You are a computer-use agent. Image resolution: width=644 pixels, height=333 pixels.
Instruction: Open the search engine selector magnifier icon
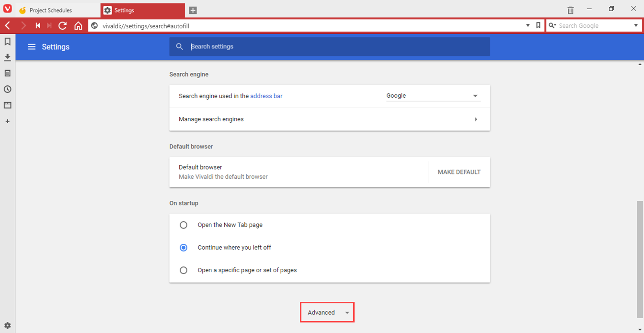point(552,26)
